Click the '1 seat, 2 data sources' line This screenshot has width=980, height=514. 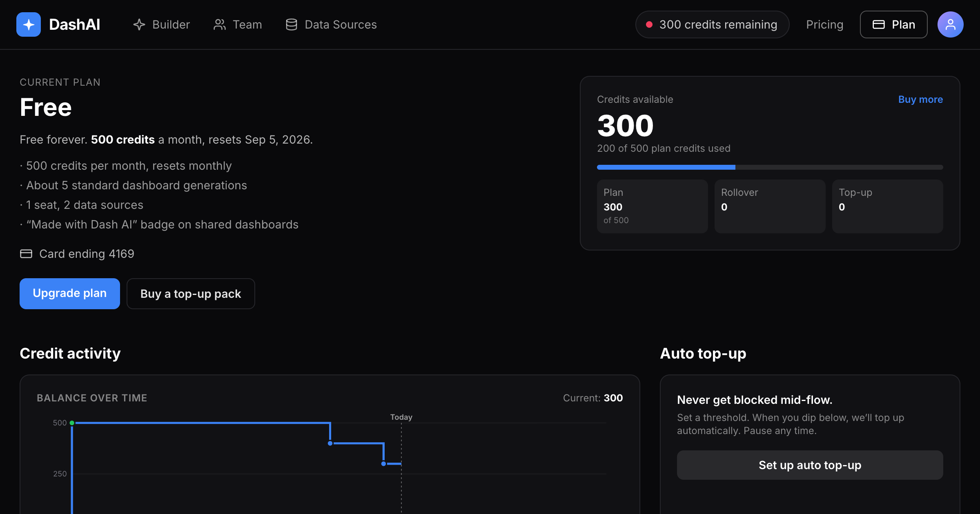[85, 205]
